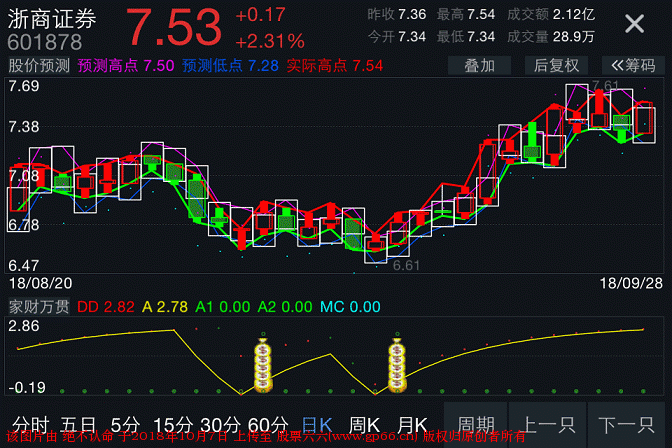
Task: Select the 60分 timeframe tab
Action: tap(268, 425)
